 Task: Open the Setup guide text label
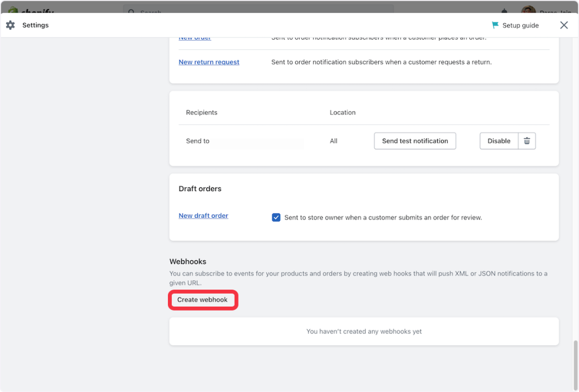(x=520, y=25)
